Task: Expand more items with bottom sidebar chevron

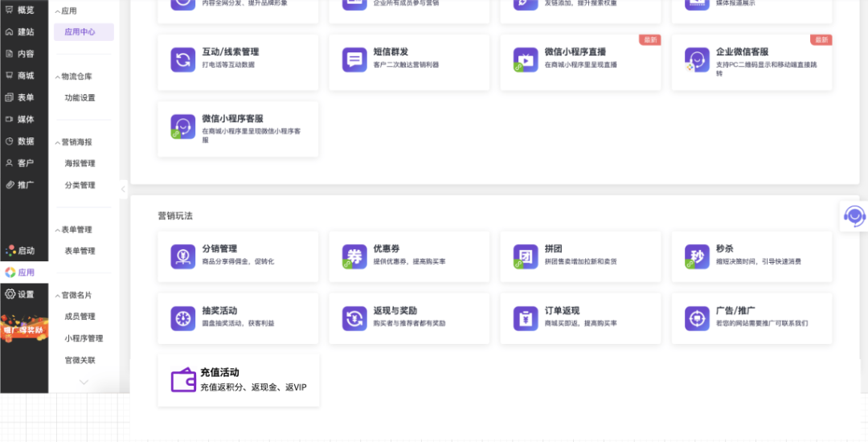Action: [x=84, y=383]
